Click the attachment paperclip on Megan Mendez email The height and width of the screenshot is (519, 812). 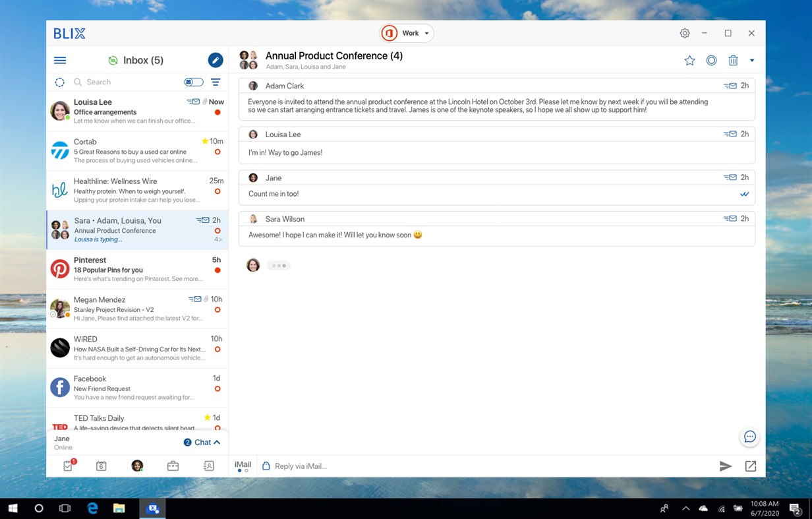[206, 299]
